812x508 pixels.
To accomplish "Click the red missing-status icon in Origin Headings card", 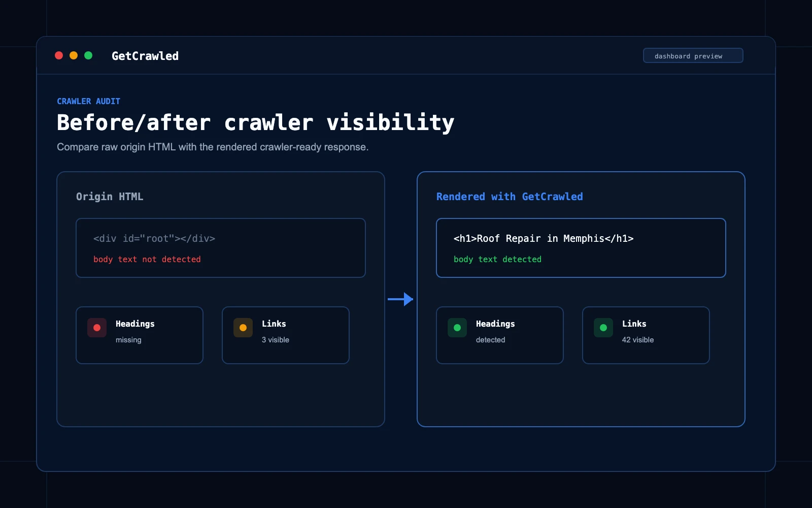I will click(97, 328).
